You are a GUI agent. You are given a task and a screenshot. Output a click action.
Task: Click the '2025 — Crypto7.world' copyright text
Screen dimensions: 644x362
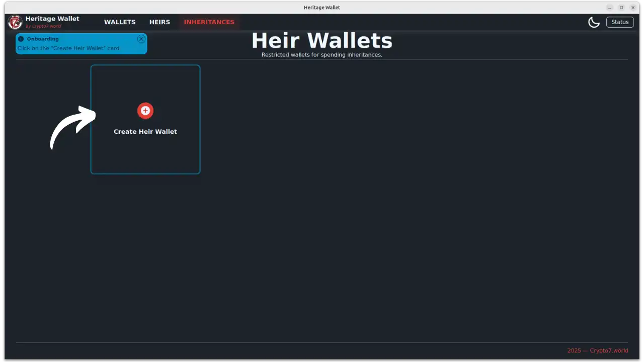598,350
